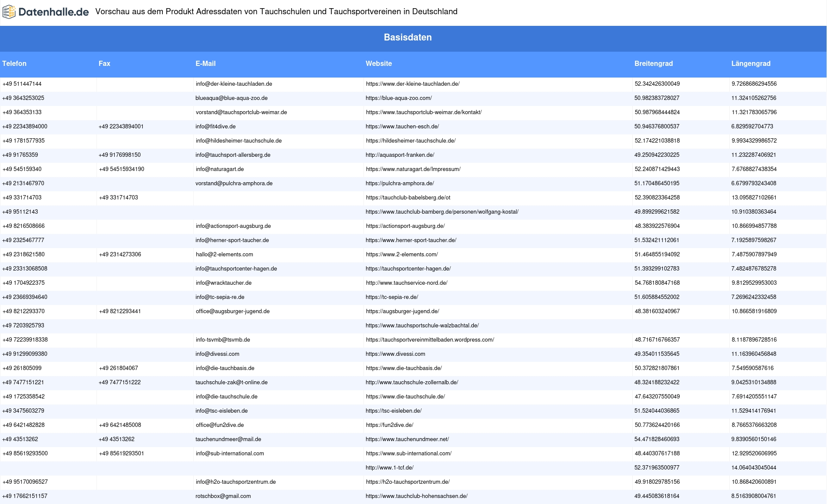This screenshot has height=504, width=827.
Task: Click the Basisdaten section heading
Action: click(x=408, y=37)
